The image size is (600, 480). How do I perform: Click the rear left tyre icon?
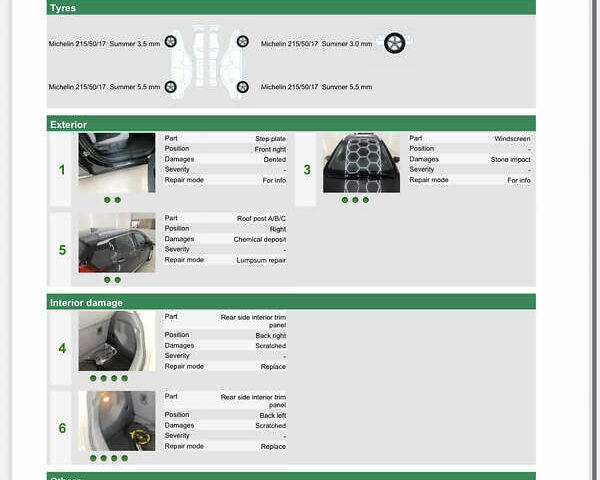pos(170,87)
